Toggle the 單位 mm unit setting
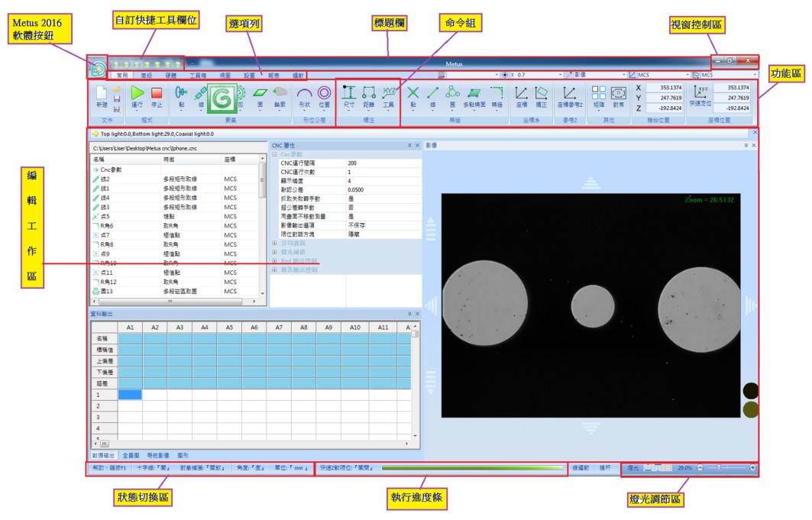Image resolution: width=812 pixels, height=520 pixels. click(x=291, y=468)
